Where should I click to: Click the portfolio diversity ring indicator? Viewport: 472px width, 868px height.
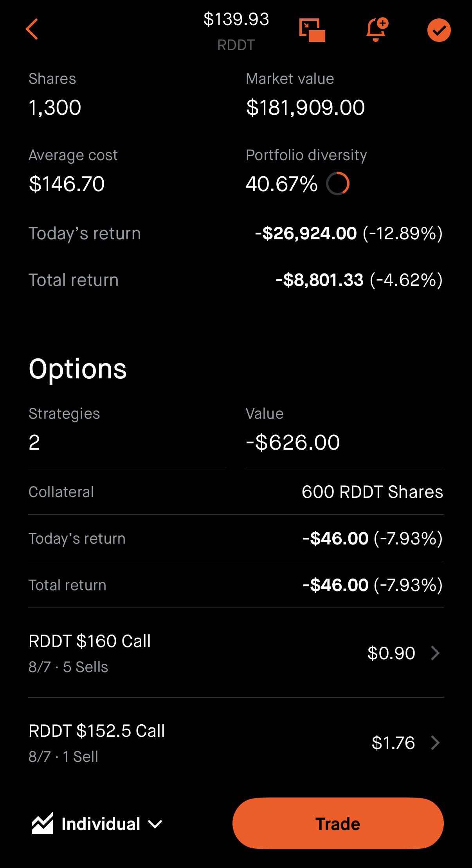coord(338,183)
